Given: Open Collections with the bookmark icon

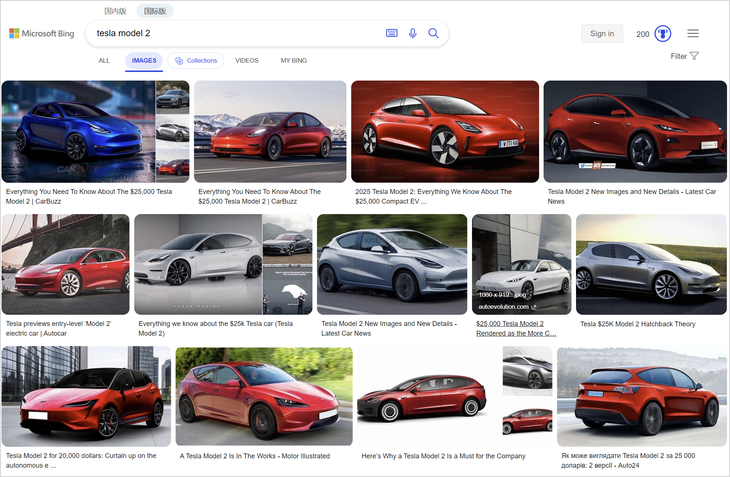Looking at the screenshot, I should (x=196, y=61).
